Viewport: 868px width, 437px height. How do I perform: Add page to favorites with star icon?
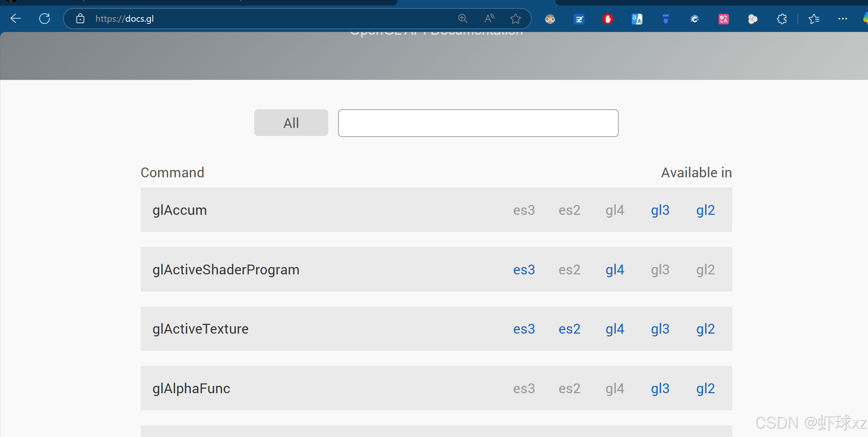tap(515, 19)
